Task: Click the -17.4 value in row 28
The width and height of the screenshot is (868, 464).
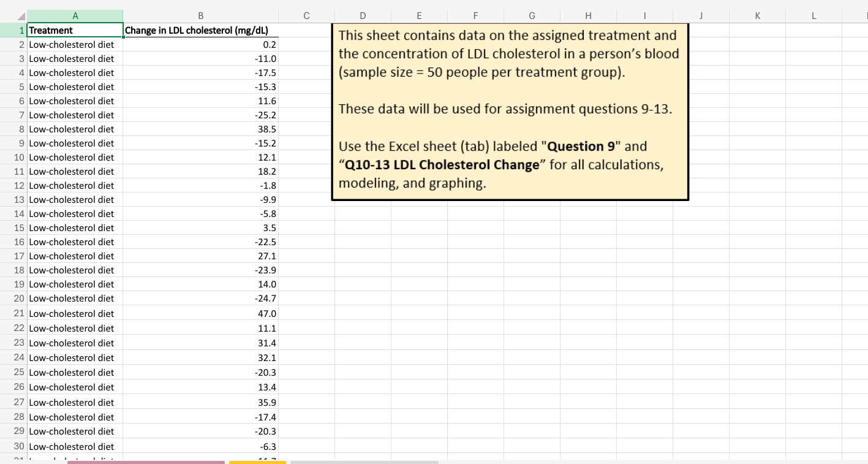Action: (200, 417)
